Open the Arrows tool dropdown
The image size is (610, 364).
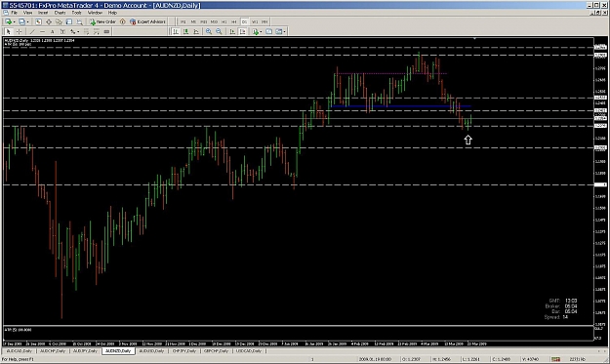click(78, 32)
